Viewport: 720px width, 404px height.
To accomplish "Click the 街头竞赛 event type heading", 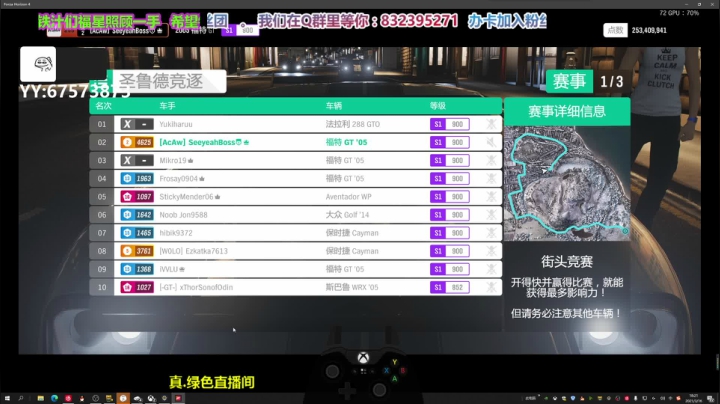I will tap(567, 262).
